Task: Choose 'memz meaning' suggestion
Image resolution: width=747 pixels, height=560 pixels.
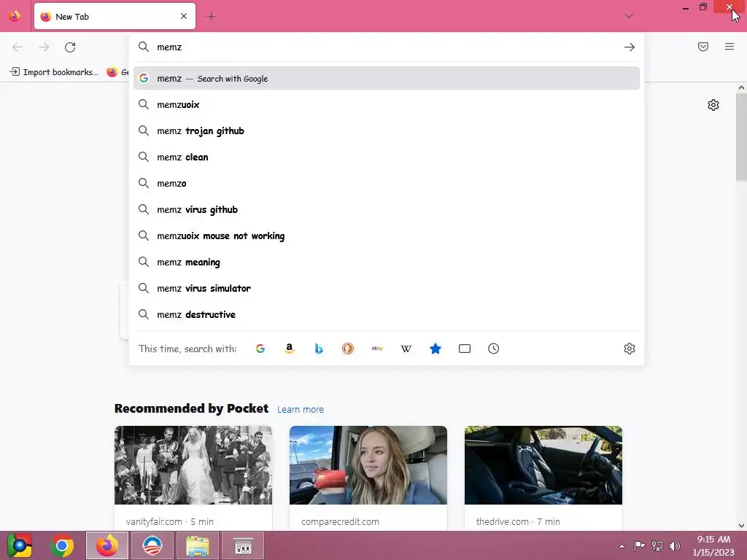Action: [387, 262]
